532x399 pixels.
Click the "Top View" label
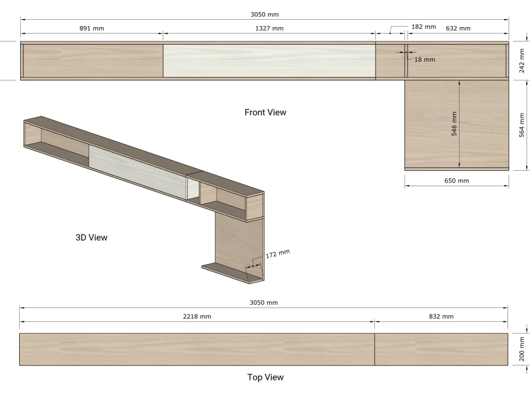265,377
